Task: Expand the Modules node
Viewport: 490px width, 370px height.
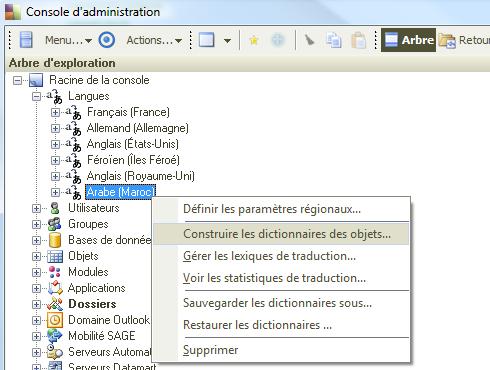Action: (36, 272)
